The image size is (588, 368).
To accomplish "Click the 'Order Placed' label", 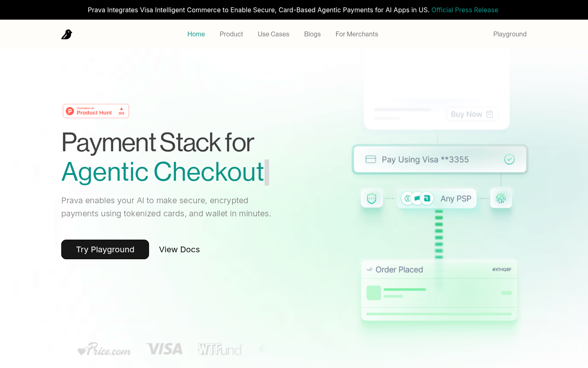I will coord(399,269).
